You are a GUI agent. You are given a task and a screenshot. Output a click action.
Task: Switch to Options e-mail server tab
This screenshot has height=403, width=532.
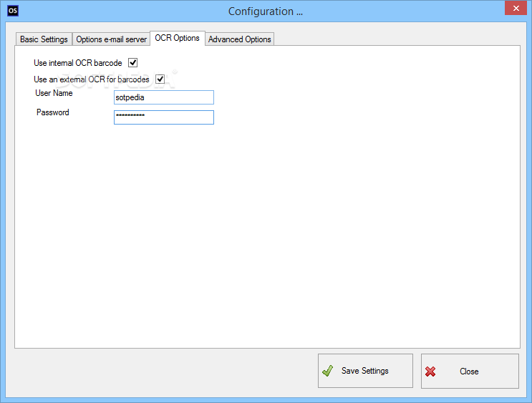pos(111,39)
